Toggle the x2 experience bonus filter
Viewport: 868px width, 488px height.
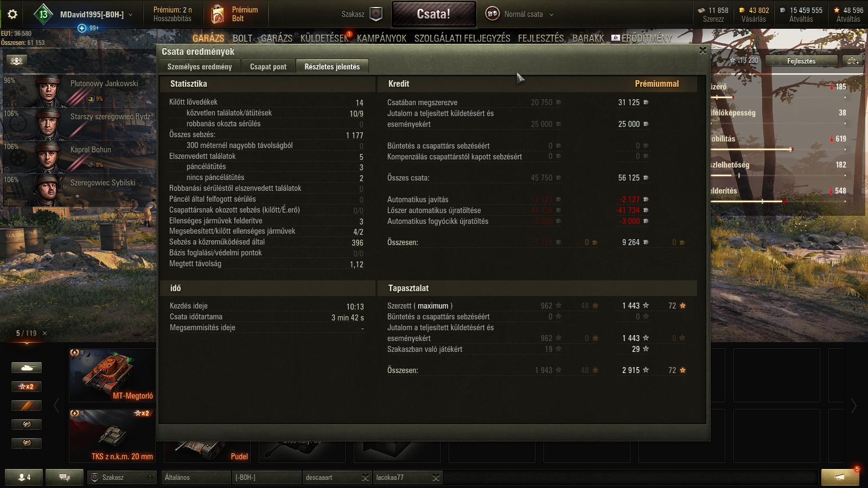tap(27, 387)
